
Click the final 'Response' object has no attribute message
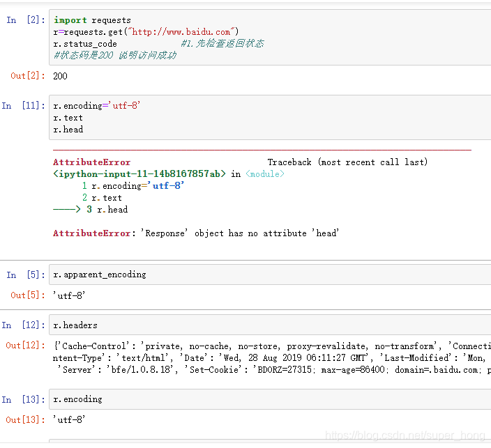coord(241,233)
